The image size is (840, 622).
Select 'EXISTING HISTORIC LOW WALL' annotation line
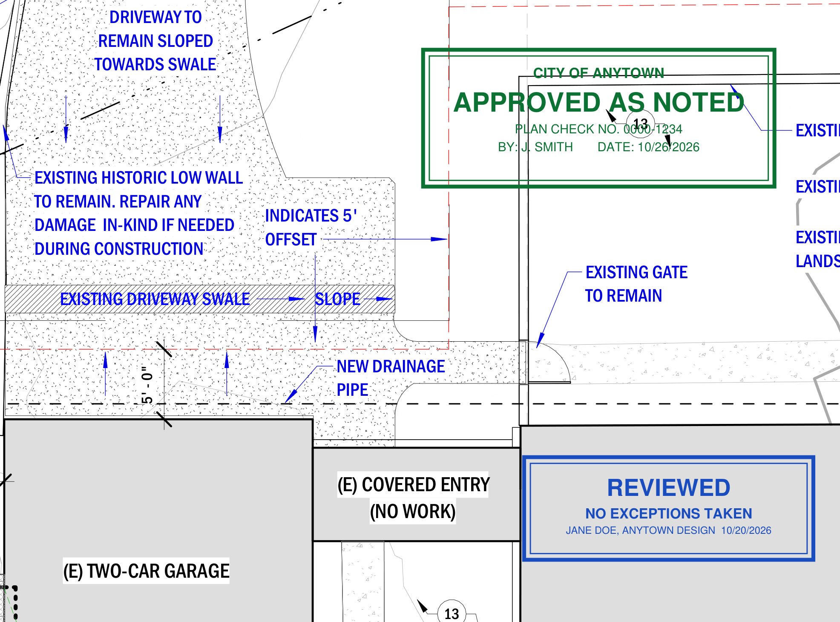click(x=139, y=178)
